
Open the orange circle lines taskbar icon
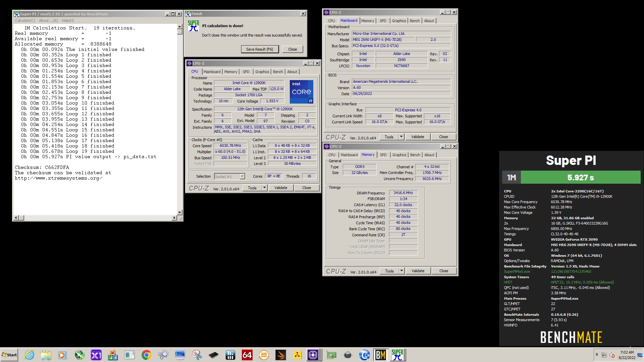click(x=264, y=355)
